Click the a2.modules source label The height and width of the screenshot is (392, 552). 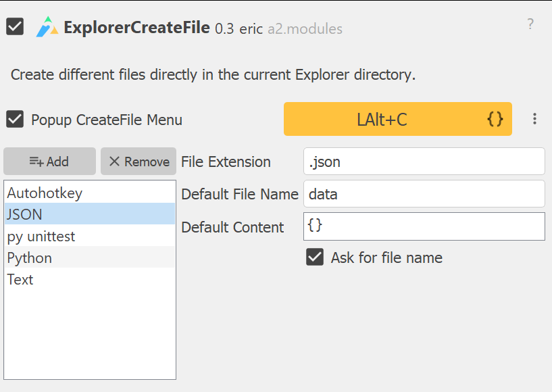point(305,29)
